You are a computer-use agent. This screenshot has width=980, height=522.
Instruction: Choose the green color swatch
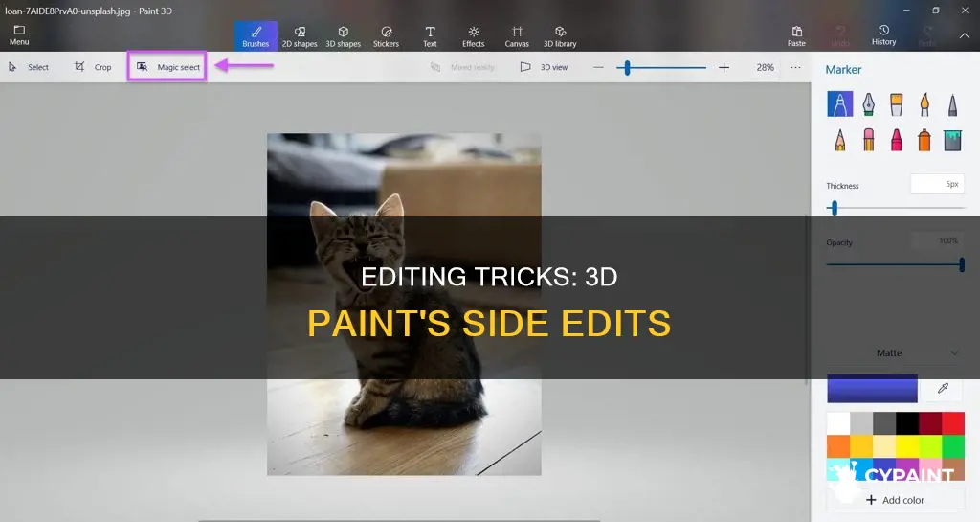[953, 446]
